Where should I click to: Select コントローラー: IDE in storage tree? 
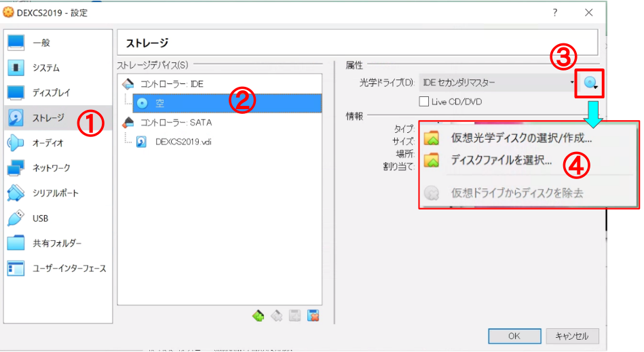171,85
